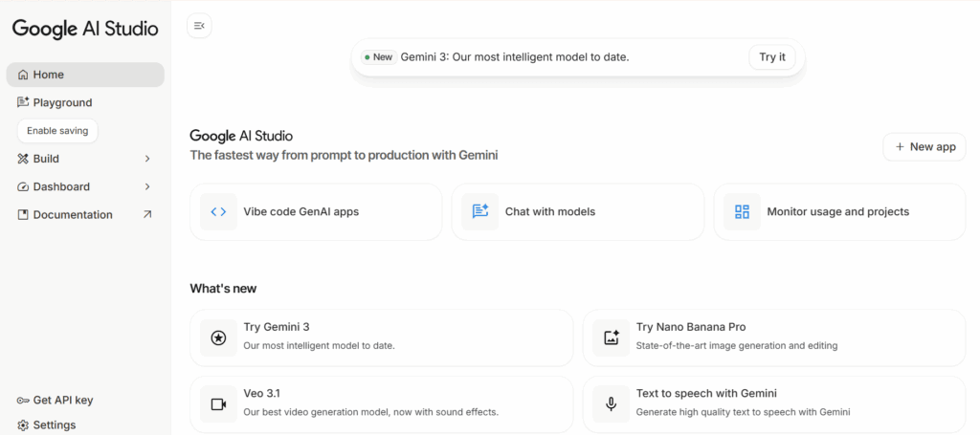
Task: Click the microphone icon for Text to speech
Action: coord(611,404)
